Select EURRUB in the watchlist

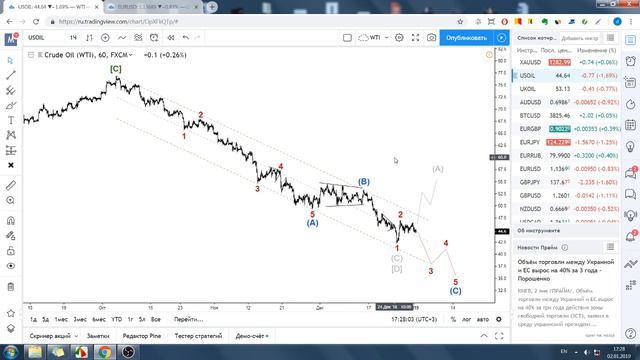coord(567,156)
